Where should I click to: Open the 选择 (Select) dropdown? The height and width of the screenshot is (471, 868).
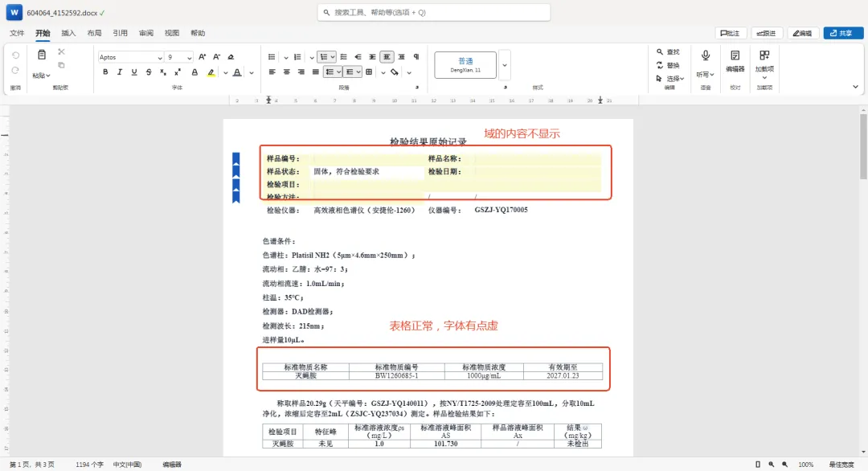tap(670, 79)
